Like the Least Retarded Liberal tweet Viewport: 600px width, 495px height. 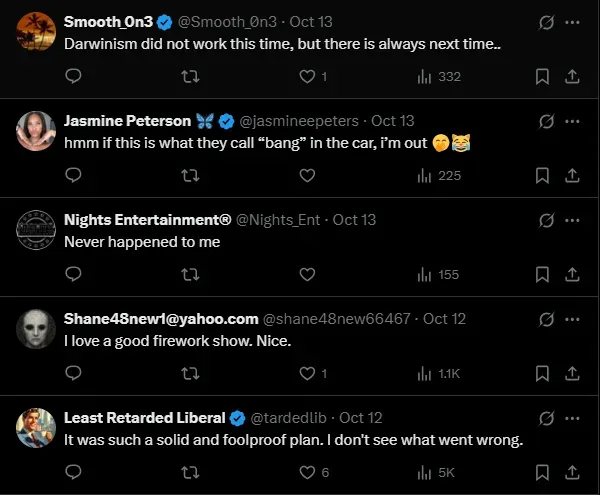[x=308, y=472]
